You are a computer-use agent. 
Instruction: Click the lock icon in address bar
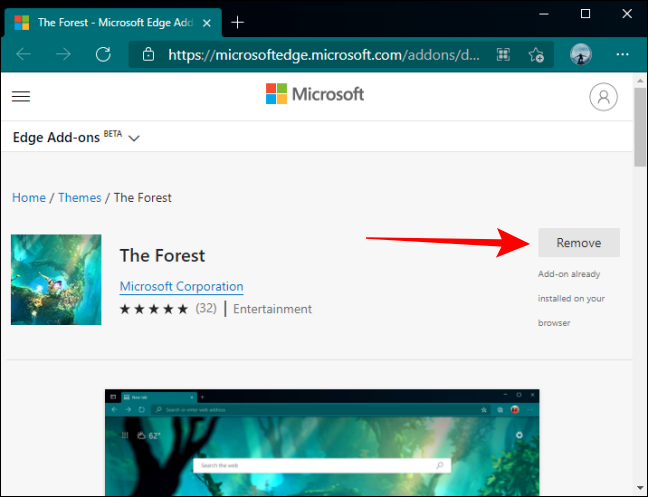coord(147,54)
